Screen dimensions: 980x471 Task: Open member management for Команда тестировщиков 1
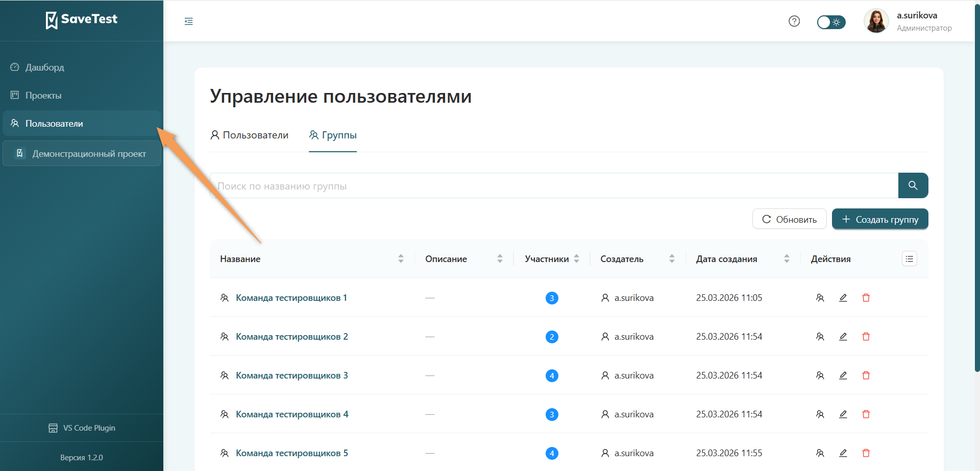820,297
